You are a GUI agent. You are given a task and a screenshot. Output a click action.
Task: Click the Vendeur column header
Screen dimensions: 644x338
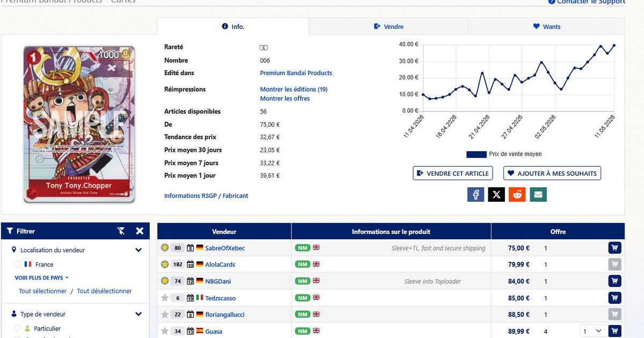pos(224,231)
